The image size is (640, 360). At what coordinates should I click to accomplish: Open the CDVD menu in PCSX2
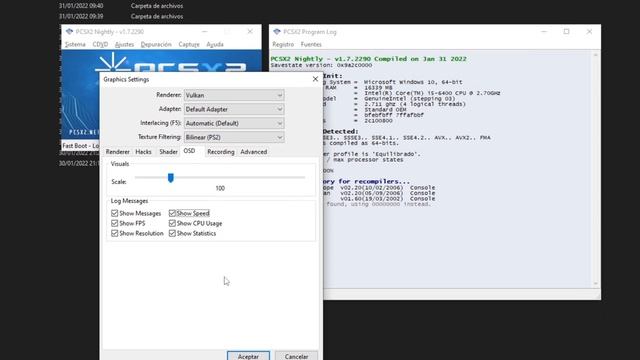point(100,44)
